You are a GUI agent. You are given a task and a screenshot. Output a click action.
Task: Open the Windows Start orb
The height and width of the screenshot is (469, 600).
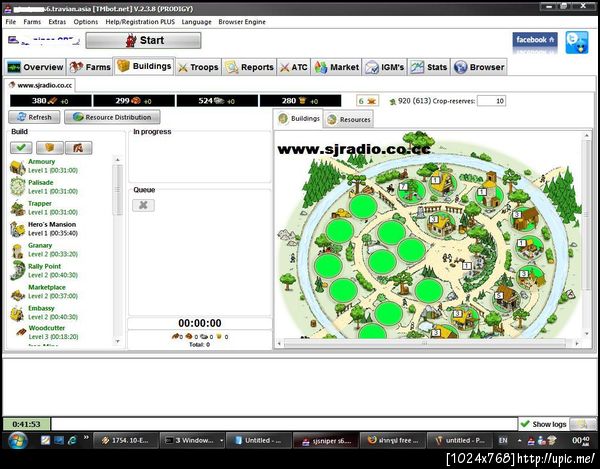pos(18,441)
